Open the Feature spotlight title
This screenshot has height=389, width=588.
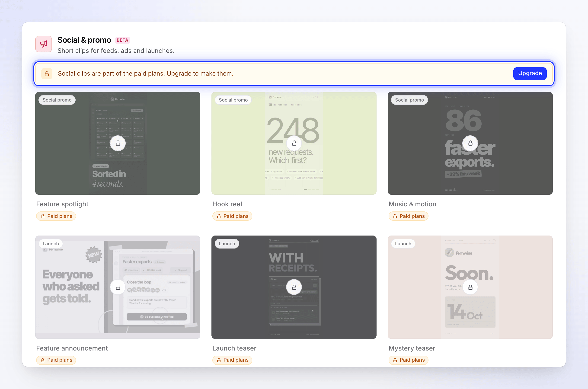click(62, 204)
